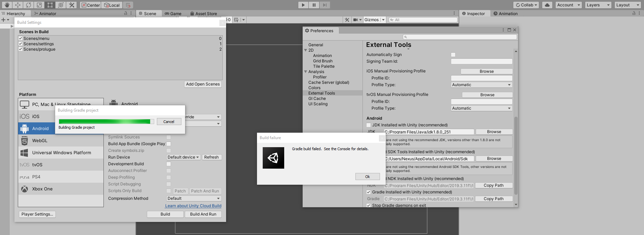Collapse the Analysis preferences section

pos(306,72)
